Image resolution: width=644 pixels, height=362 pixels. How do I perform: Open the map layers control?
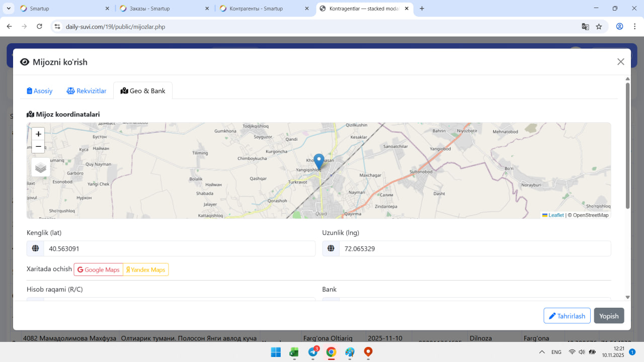click(x=41, y=167)
